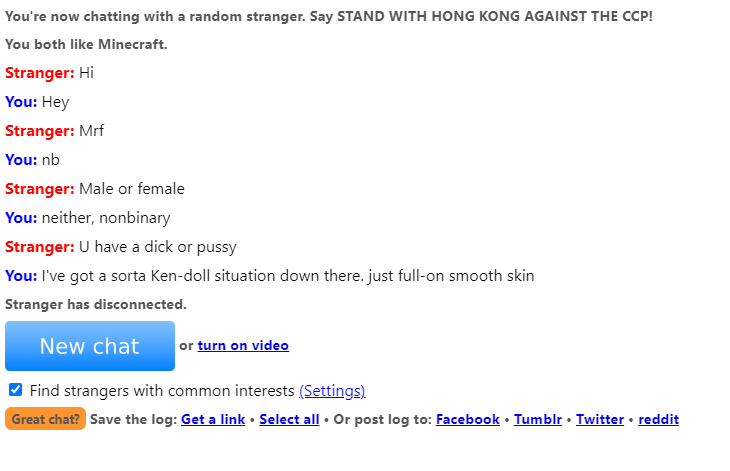Image resolution: width=730 pixels, height=471 pixels.
Task: Click the 'Stranger has disconnected.' status message
Action: click(96, 304)
